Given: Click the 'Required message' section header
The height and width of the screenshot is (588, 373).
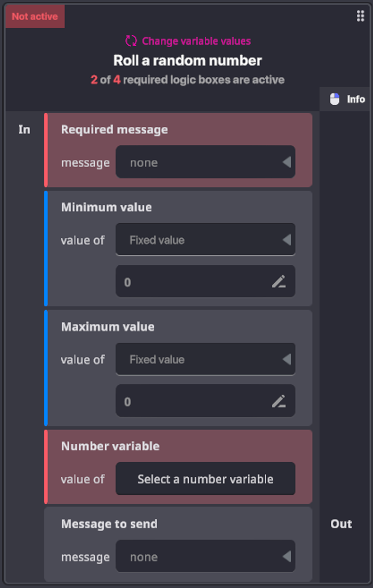Looking at the screenshot, I should click(114, 129).
